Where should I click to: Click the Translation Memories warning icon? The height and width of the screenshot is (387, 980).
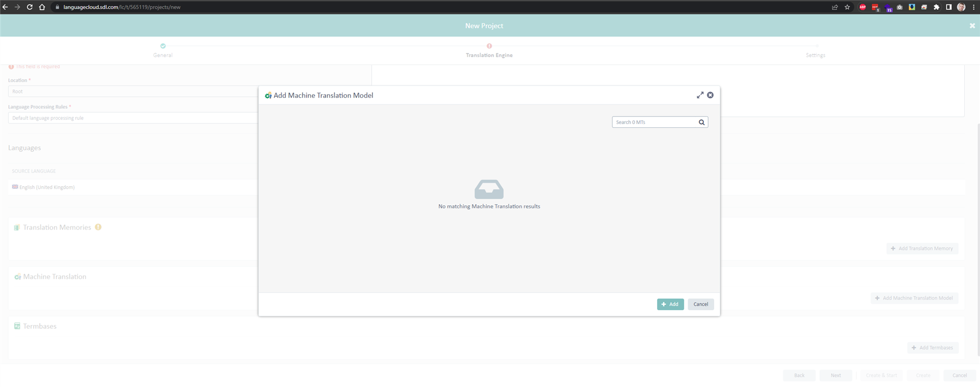point(98,227)
